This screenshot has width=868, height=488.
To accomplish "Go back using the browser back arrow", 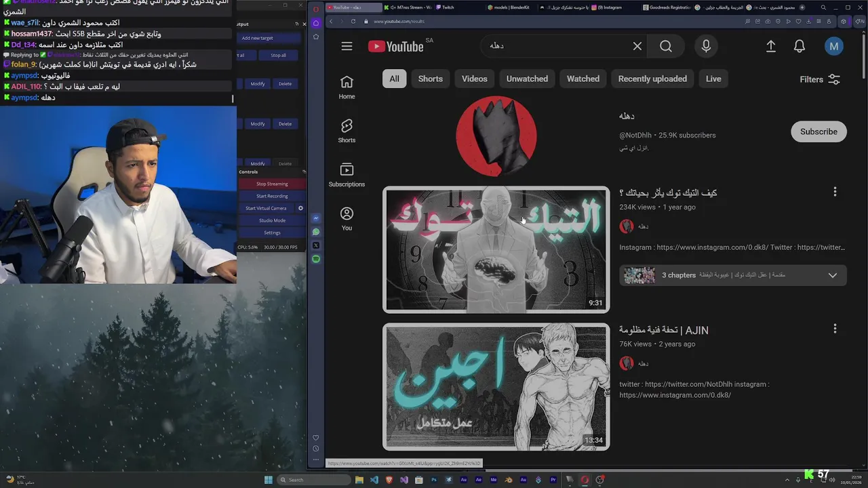I will (x=331, y=21).
